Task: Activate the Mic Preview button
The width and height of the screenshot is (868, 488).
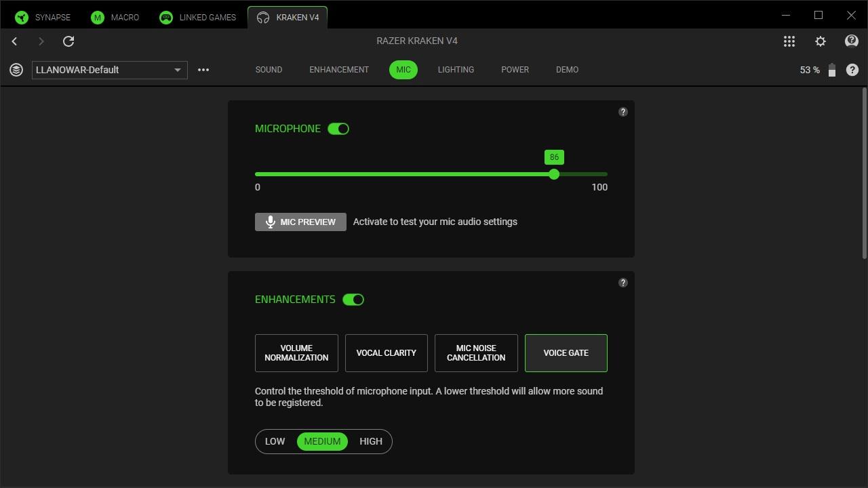Action: (300, 222)
